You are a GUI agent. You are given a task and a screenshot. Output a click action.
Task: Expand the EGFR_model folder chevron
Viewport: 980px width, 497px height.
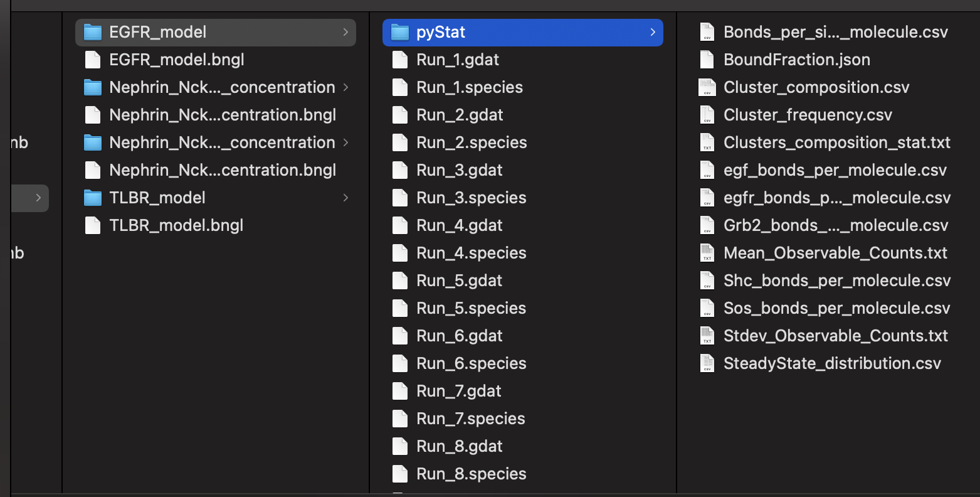[345, 32]
